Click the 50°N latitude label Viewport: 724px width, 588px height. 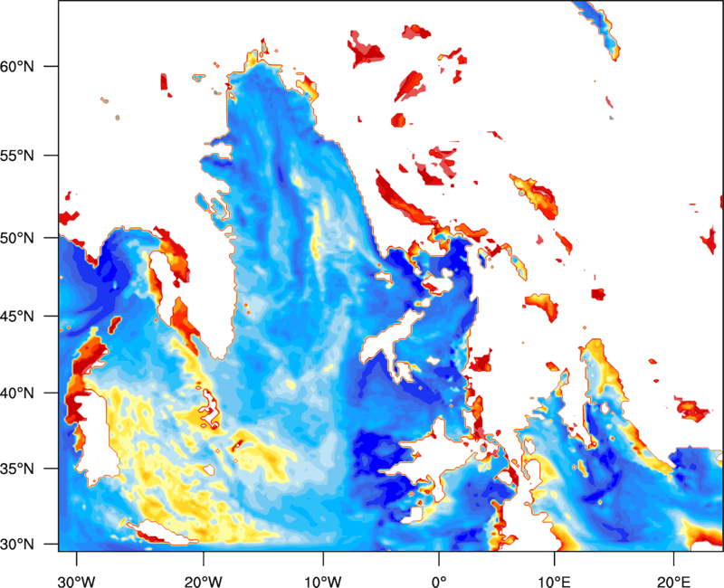pos(17,238)
